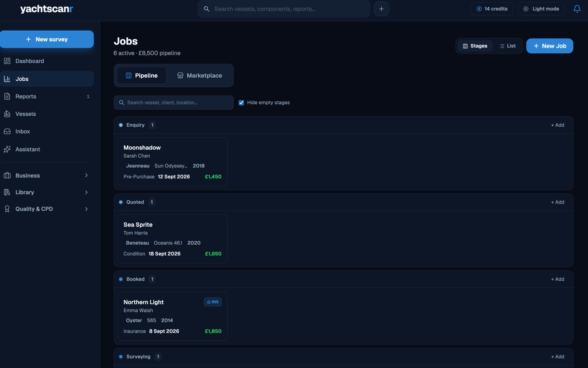The image size is (588, 368).
Task: Click the 12 Sept 2026 date
Action: click(174, 177)
